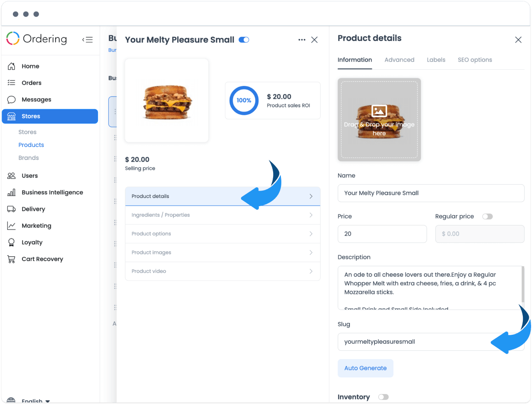Click the Business Intelligence chart icon
Image resolution: width=532 pixels, height=405 pixels.
coord(11,192)
